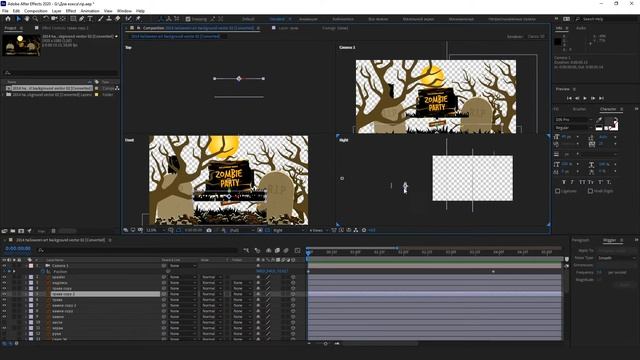Click the Home icon in the toolbar
Image resolution: width=640 pixels, height=360 pixels.
click(x=8, y=19)
